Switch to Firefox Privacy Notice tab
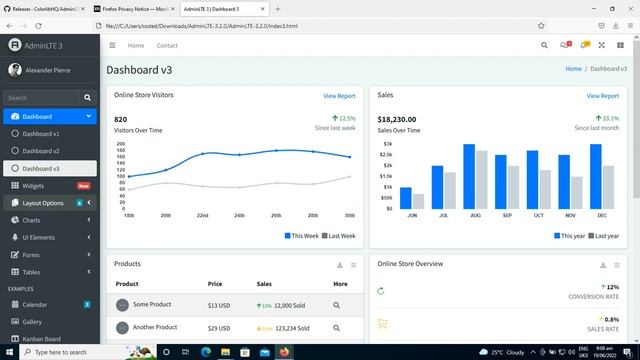Image resolution: width=640 pixels, height=360 pixels. 134,9
